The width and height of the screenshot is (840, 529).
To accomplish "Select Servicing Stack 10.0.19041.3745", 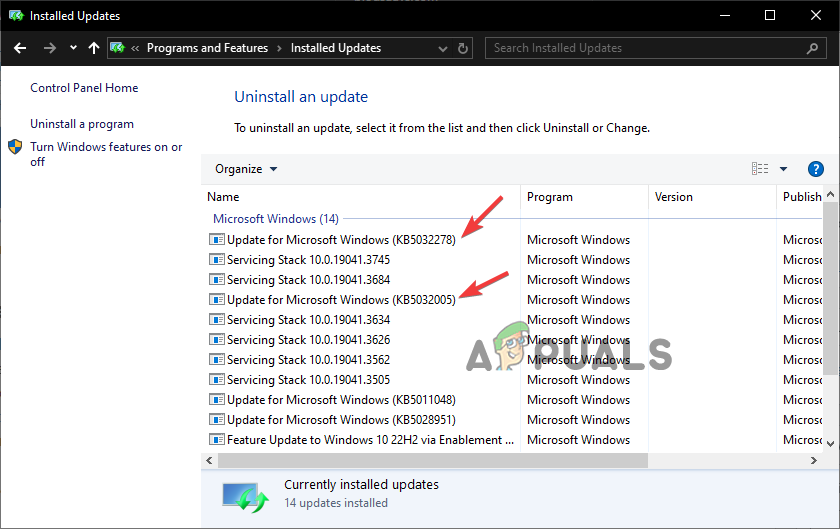I will [309, 260].
